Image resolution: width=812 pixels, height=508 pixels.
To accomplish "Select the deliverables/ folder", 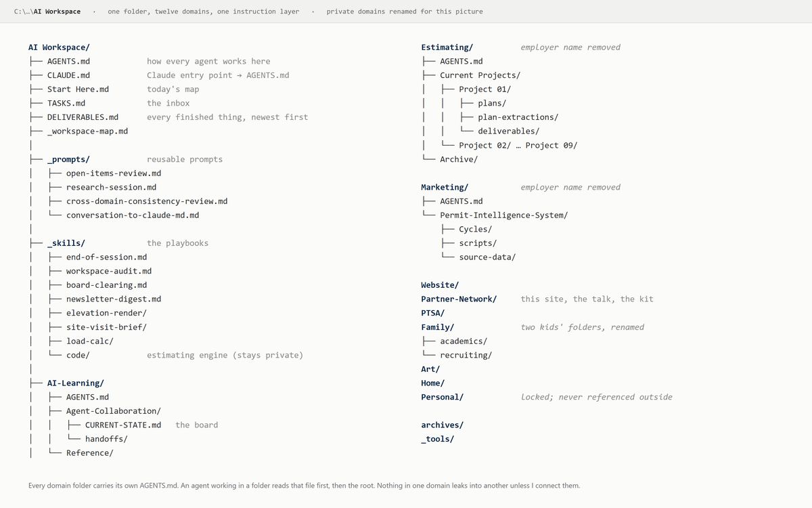I will (509, 131).
